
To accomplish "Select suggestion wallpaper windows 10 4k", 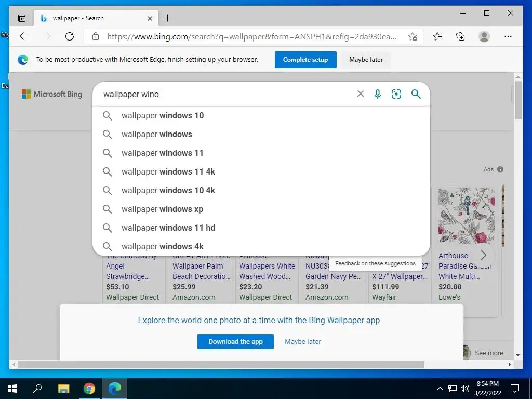I will 261,190.
